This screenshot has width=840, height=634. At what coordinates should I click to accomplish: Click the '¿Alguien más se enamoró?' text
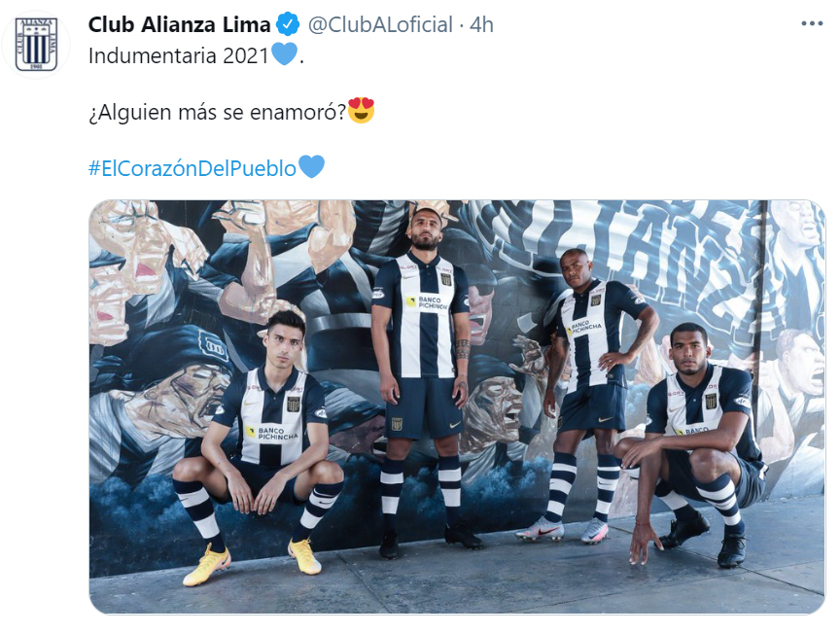(x=218, y=112)
